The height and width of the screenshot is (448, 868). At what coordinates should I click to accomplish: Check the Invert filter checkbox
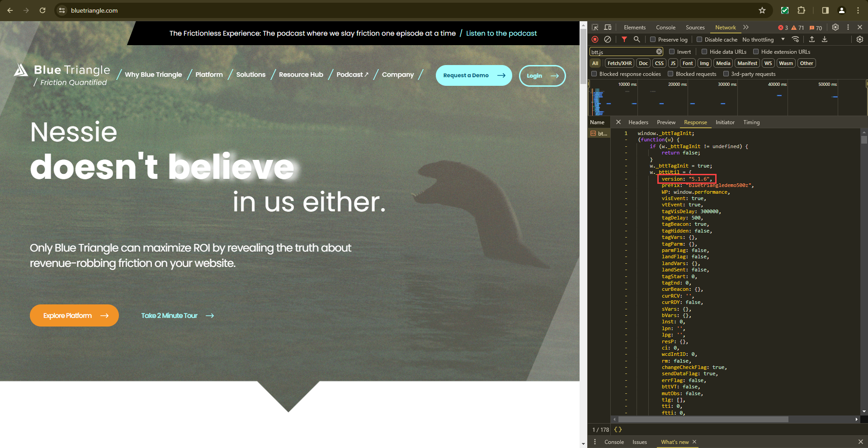pyautogui.click(x=672, y=51)
